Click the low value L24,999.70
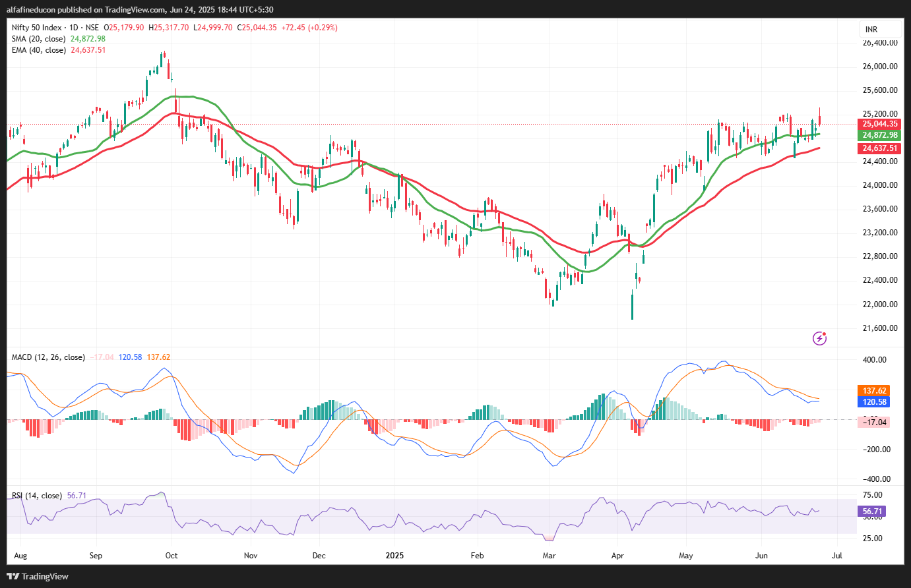The height and width of the screenshot is (588, 911). click(x=213, y=28)
